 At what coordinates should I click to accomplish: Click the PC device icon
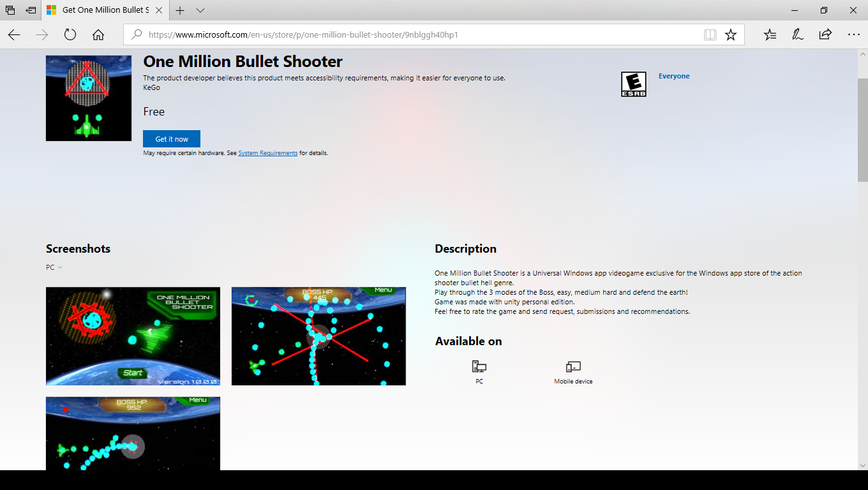[x=479, y=367]
